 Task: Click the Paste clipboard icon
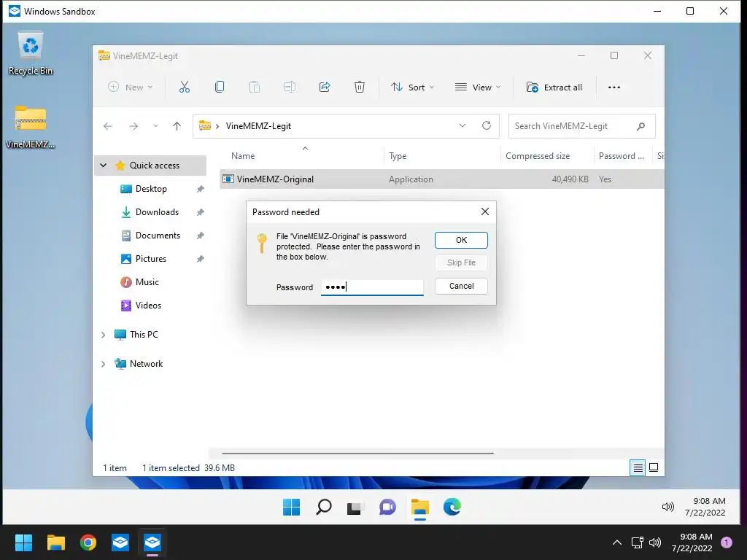(255, 87)
